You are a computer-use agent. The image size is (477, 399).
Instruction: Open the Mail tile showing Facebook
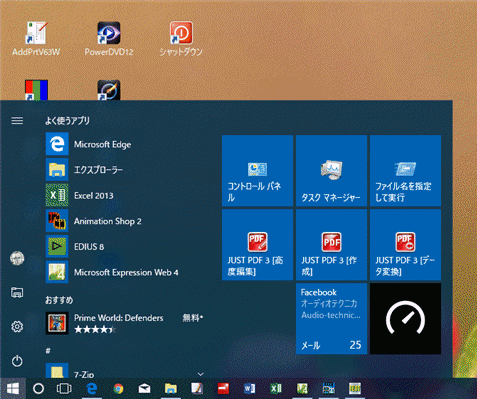point(331,319)
